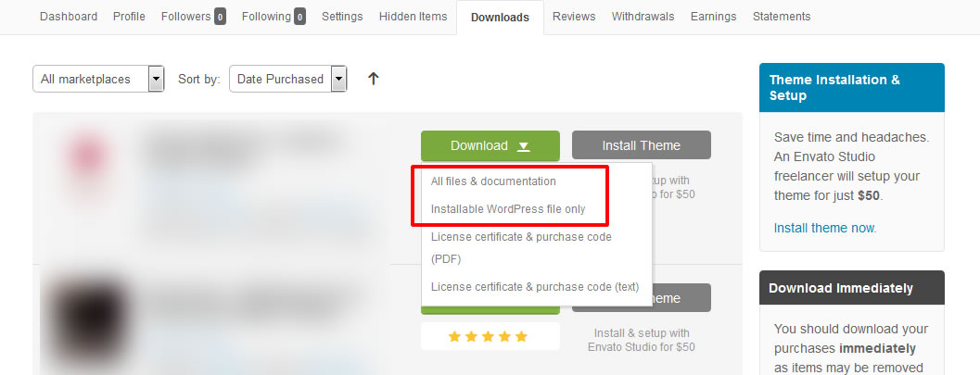Rate the second item with five stars
980x375 pixels.
[x=521, y=337]
